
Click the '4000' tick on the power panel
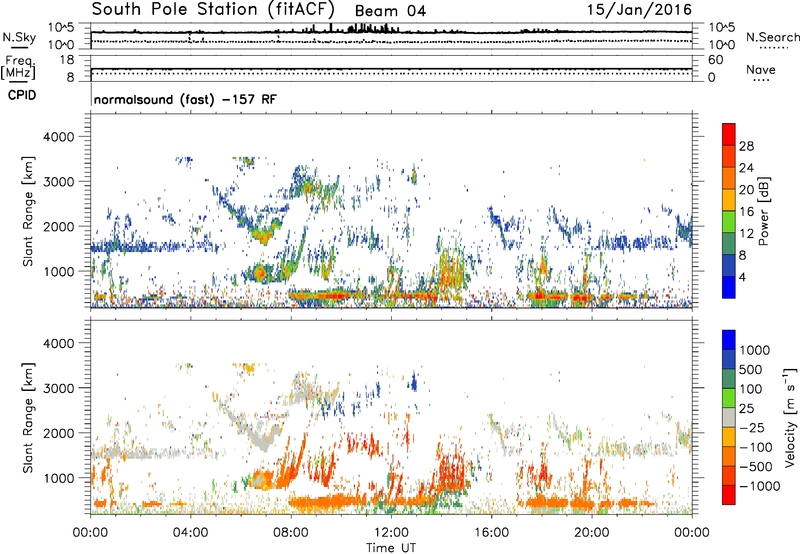coord(58,137)
